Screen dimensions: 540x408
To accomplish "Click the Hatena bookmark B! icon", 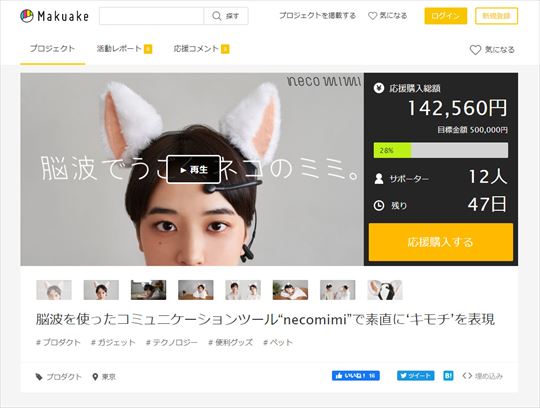I will [x=448, y=376].
